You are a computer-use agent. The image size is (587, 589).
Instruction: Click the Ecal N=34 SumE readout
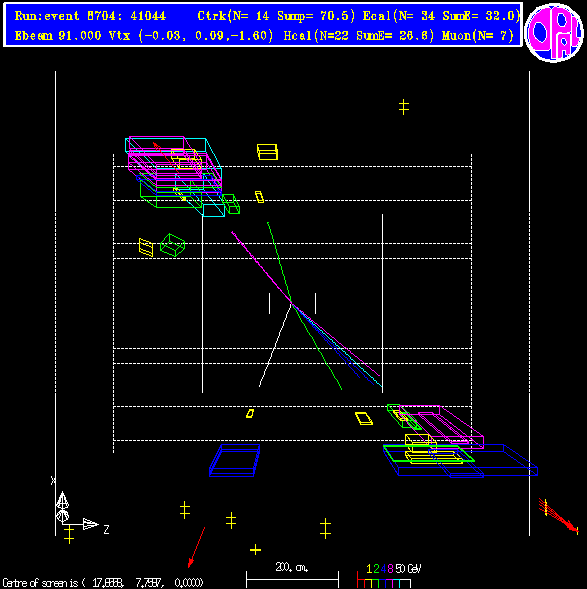[442, 16]
